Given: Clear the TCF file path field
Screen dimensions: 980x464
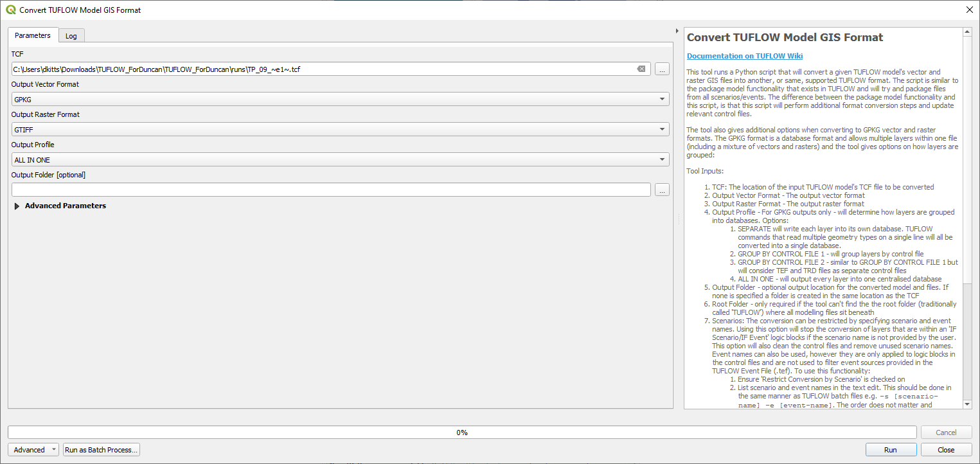Looking at the screenshot, I should click(641, 69).
